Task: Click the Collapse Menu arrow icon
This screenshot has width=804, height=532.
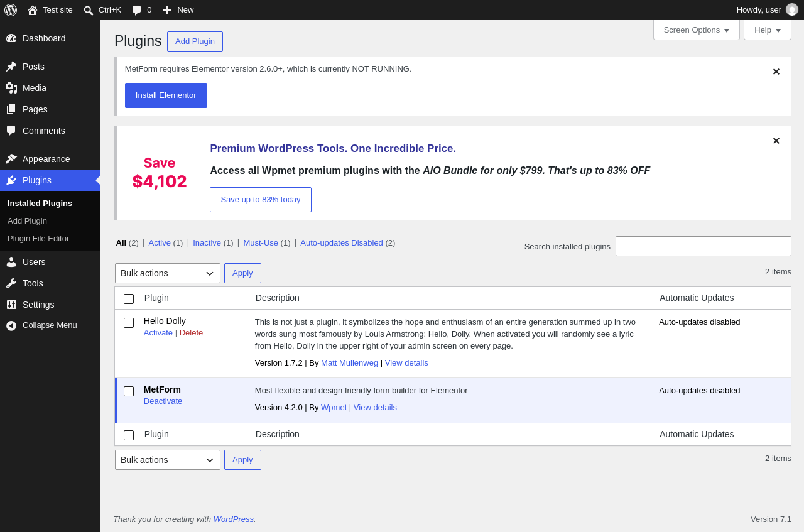Action: pos(11,325)
